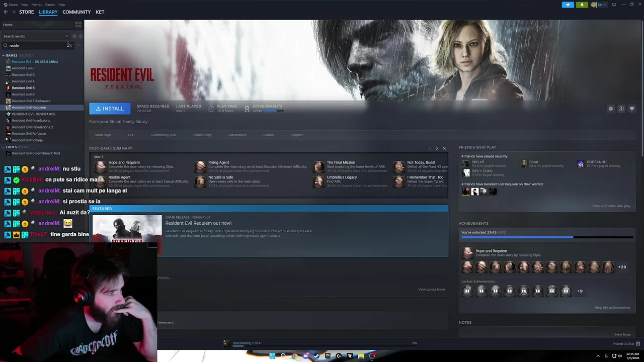Show the +9 more locked achievements
Screen dimensions: 644x362
click(x=580, y=291)
